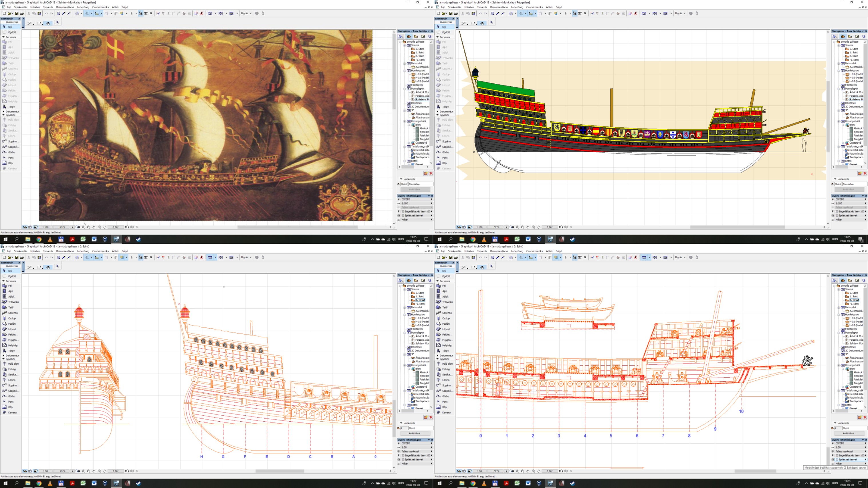Open Csapatmunka menu in stern view window

100,251
